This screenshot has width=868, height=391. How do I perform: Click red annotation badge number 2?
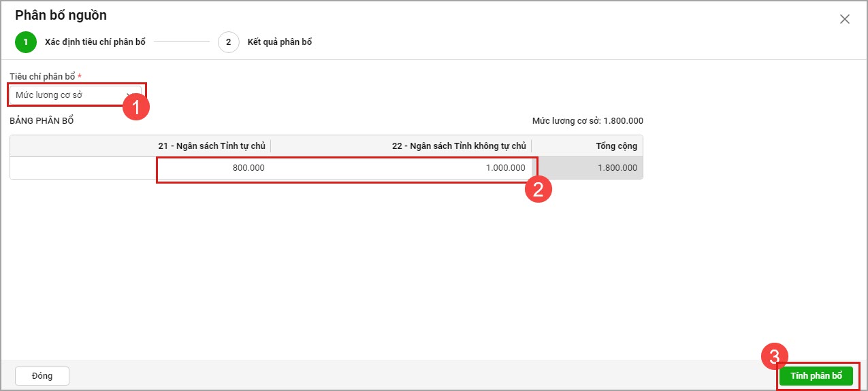coord(538,189)
